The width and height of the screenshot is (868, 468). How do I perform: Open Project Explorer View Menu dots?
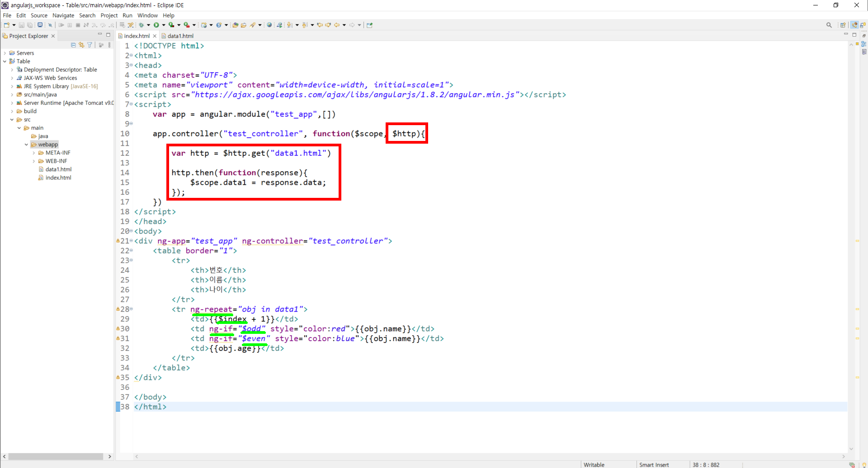pos(109,45)
